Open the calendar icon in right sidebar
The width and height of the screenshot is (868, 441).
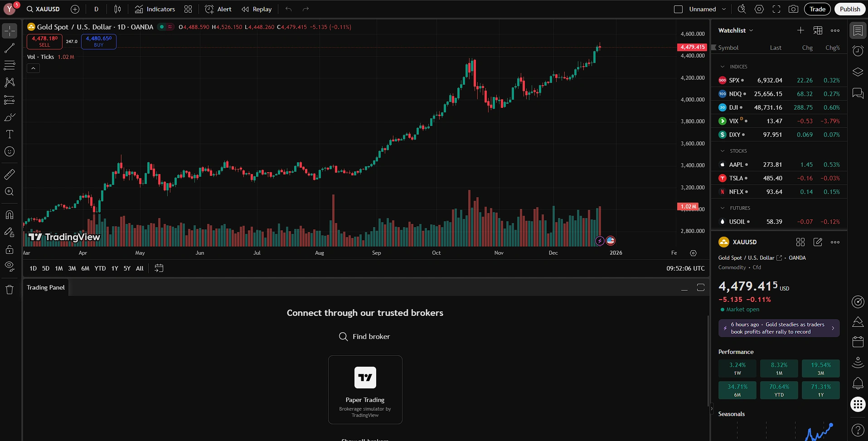point(858,342)
